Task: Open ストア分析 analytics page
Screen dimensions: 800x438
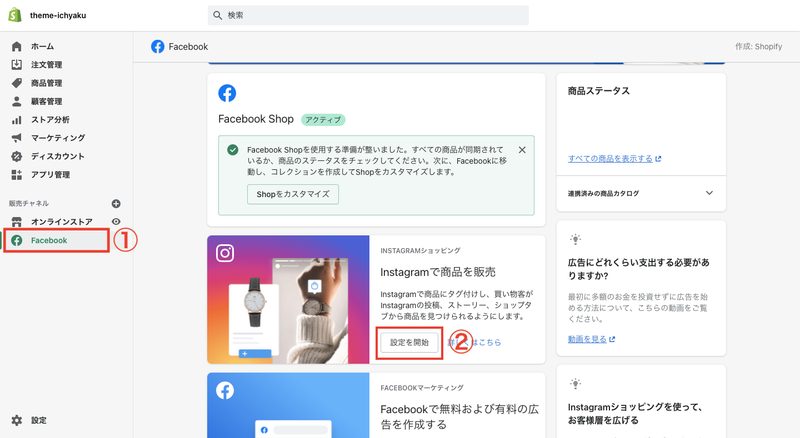Action: pyautogui.click(x=50, y=119)
